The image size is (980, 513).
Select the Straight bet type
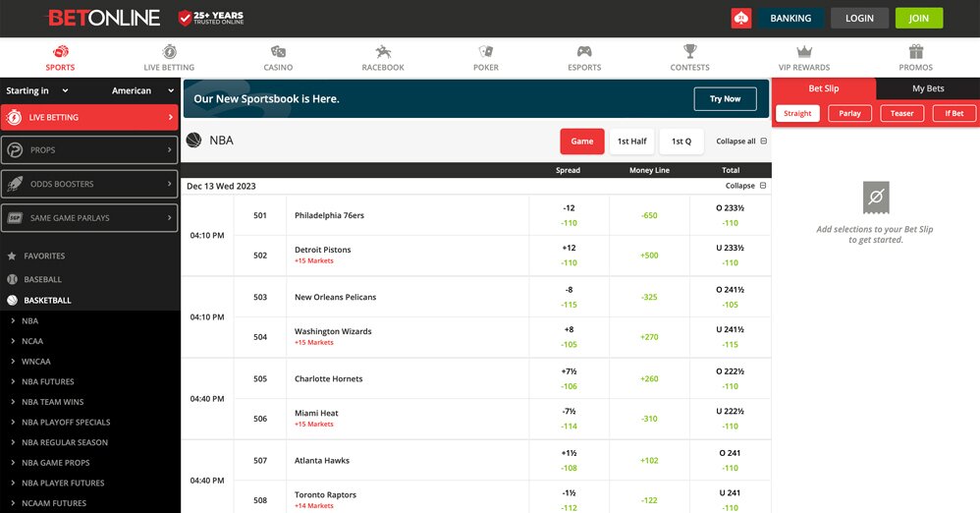click(797, 113)
